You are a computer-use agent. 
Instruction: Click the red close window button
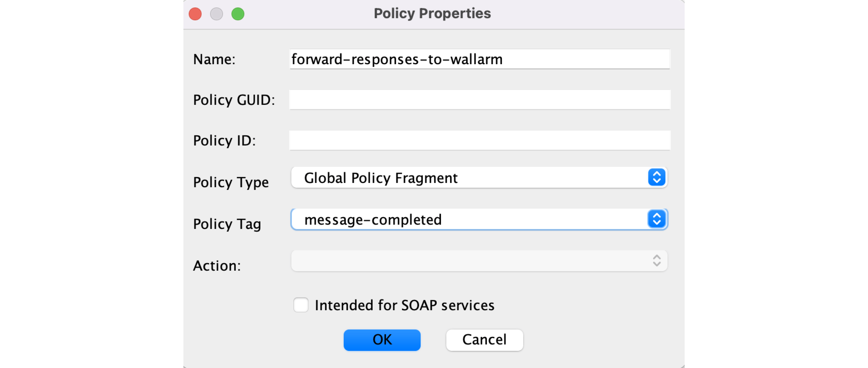[x=195, y=14]
